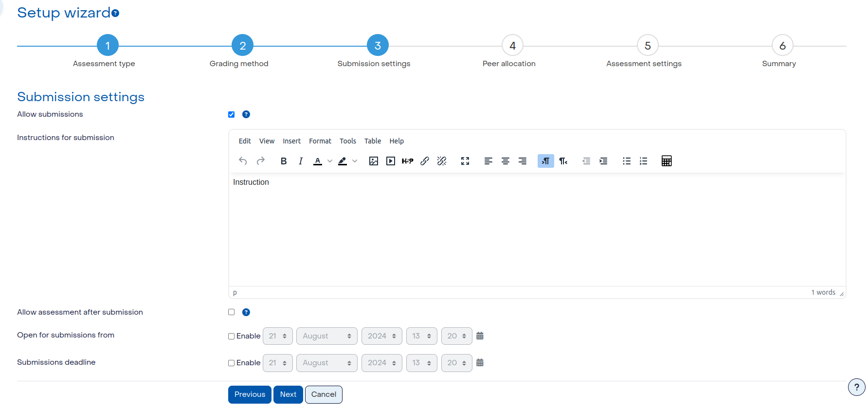This screenshot has height=409, width=868.
Task: Undo the last edit in the editor
Action: 243,161
